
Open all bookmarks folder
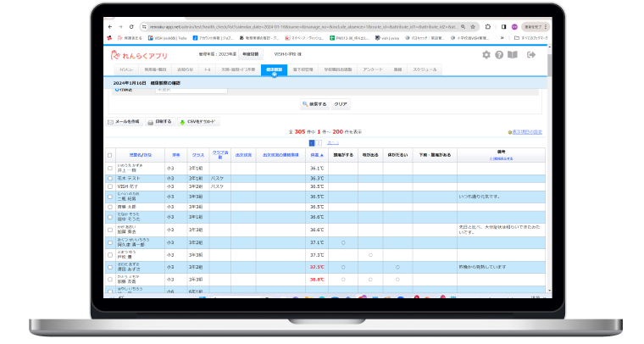[531, 38]
